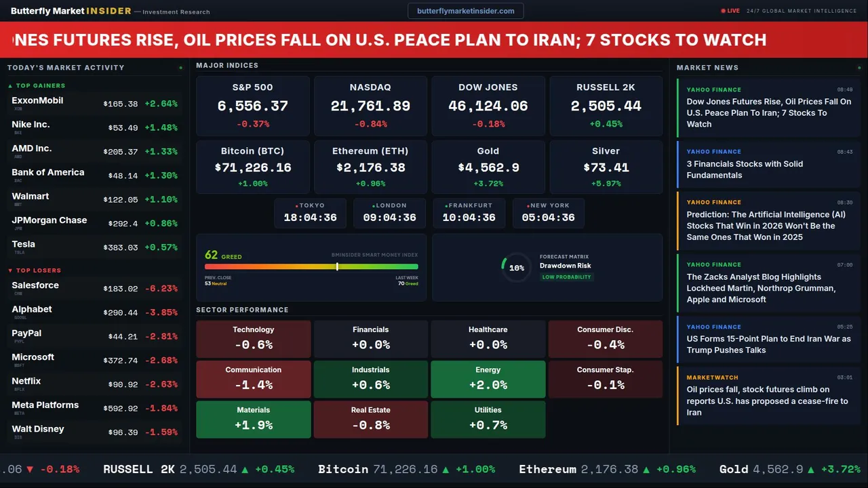Image resolution: width=868 pixels, height=488 pixels.
Task: Click the ExxonMobil row in Top Gainers
Action: (94, 104)
